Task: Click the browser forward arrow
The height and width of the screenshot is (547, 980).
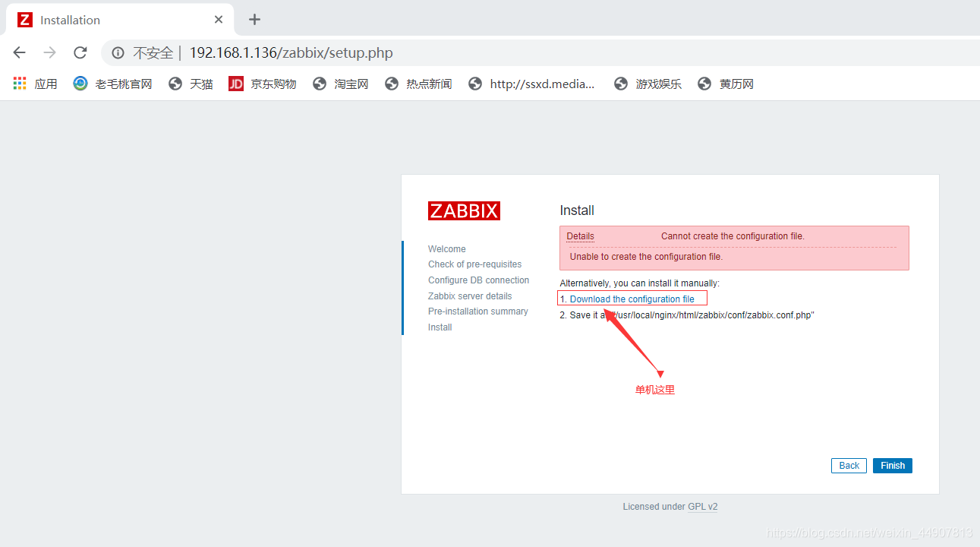Action: 50,52
